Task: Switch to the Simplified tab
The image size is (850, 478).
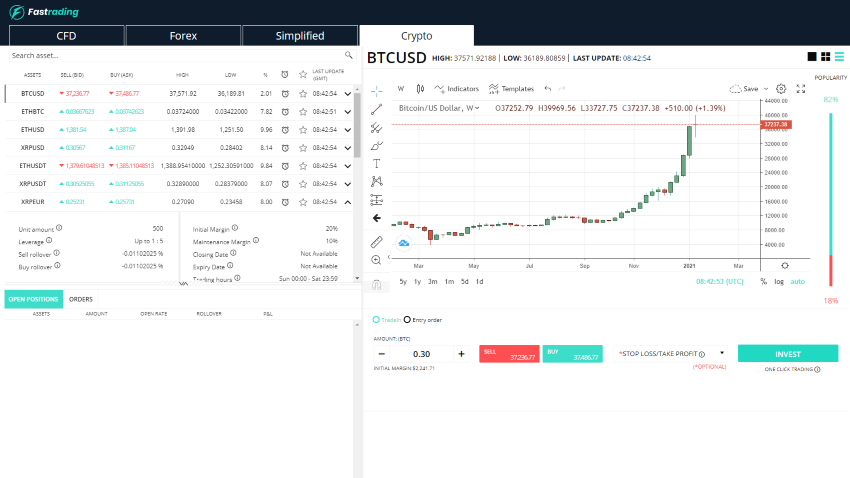Action: pyautogui.click(x=300, y=36)
